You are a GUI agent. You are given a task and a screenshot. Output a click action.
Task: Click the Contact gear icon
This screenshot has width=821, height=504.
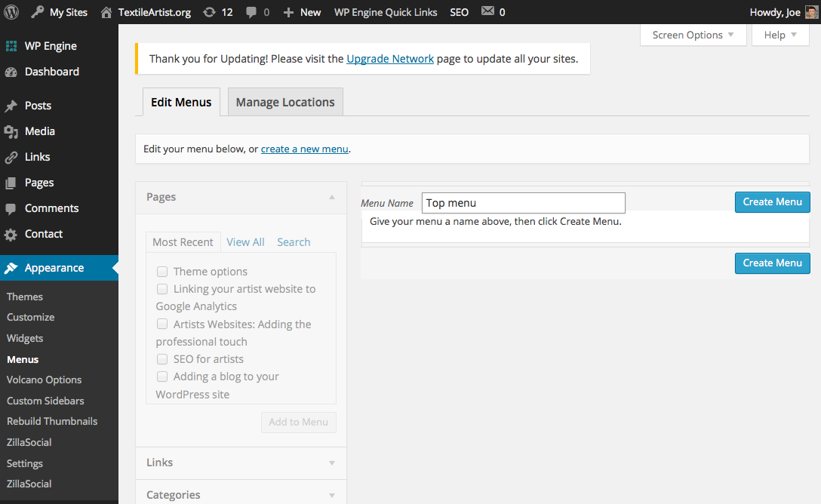[x=11, y=235]
